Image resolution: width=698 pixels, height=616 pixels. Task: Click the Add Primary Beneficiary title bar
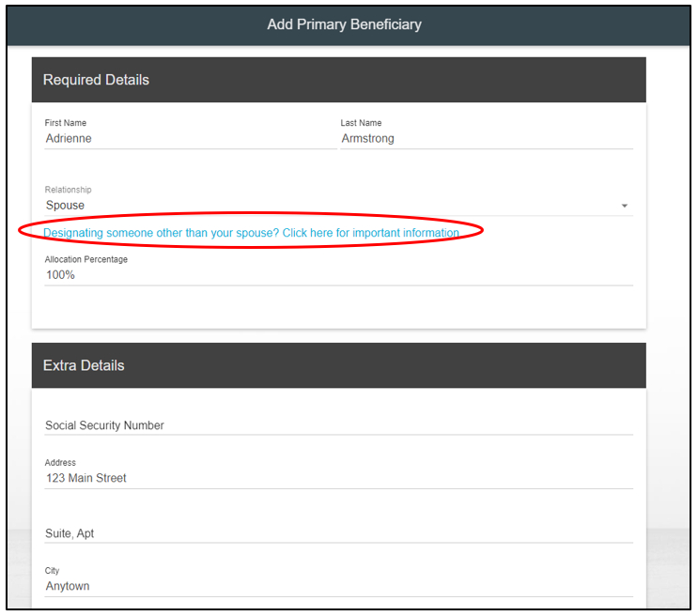(x=344, y=24)
